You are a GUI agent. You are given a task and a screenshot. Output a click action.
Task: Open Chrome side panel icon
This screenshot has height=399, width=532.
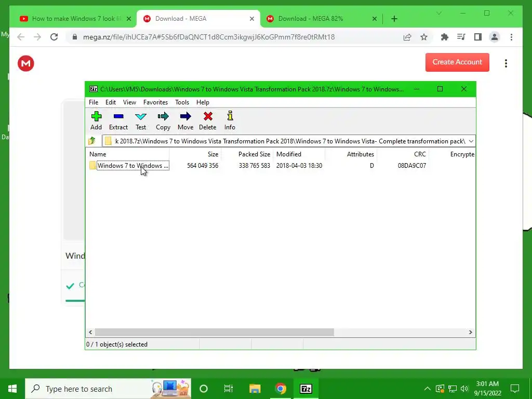click(478, 37)
